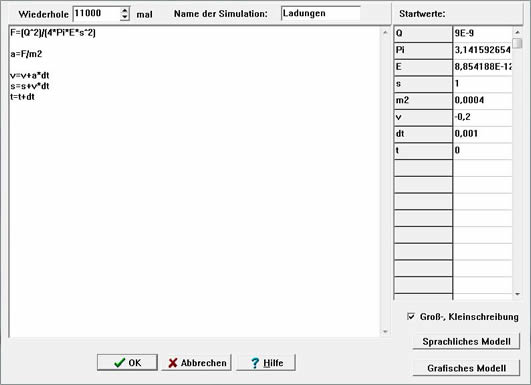531x385 pixels.
Task: Click the Wiederhole number field
Action: [x=97, y=14]
